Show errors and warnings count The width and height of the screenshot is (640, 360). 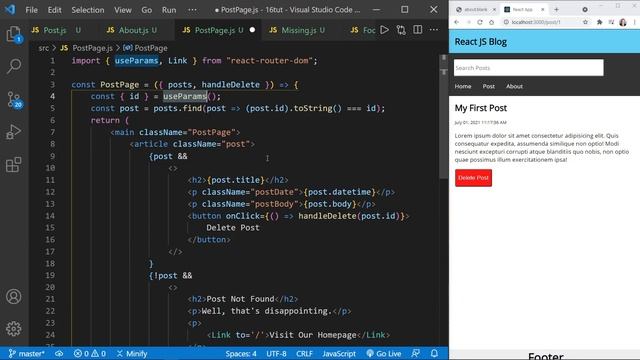pyautogui.click(x=90, y=353)
